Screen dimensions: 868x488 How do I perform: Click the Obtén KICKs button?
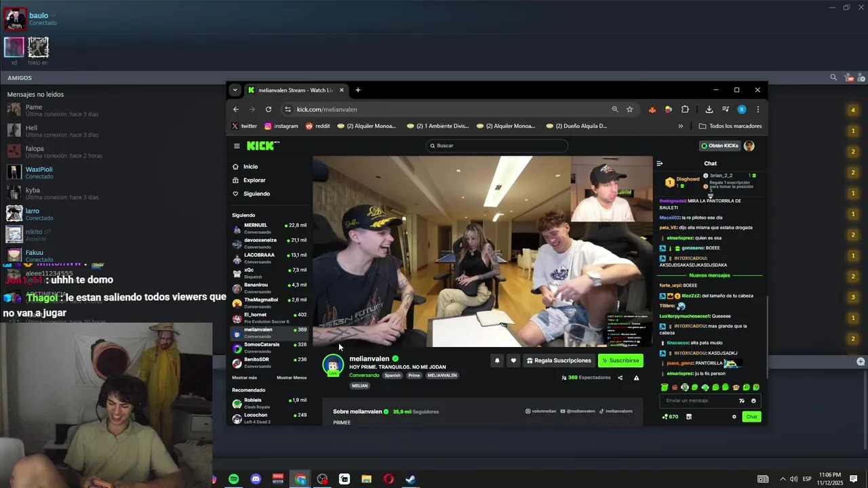[x=719, y=146]
